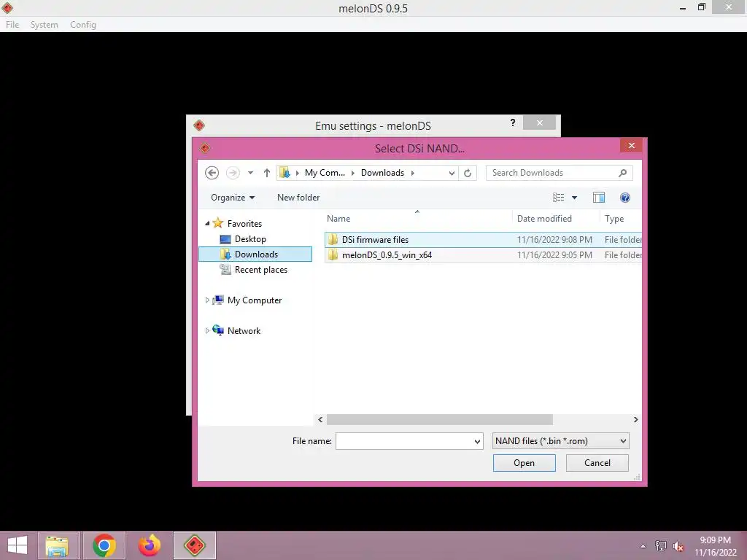Show hidden system tray icons
The height and width of the screenshot is (560, 747).
coord(643,546)
